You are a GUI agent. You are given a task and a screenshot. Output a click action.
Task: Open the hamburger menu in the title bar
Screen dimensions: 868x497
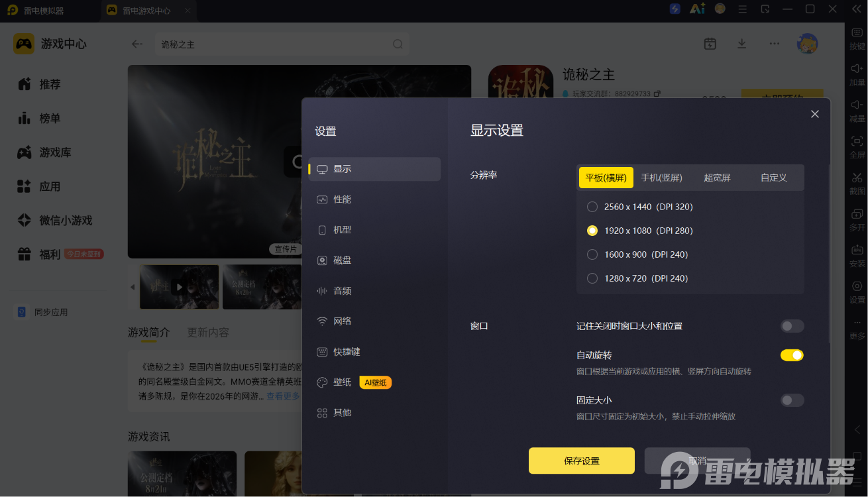pos(743,9)
